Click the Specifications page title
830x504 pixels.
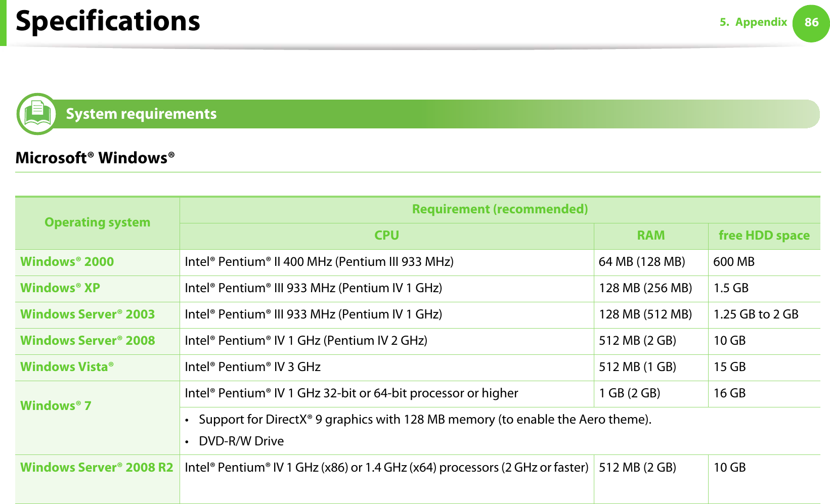108,21
